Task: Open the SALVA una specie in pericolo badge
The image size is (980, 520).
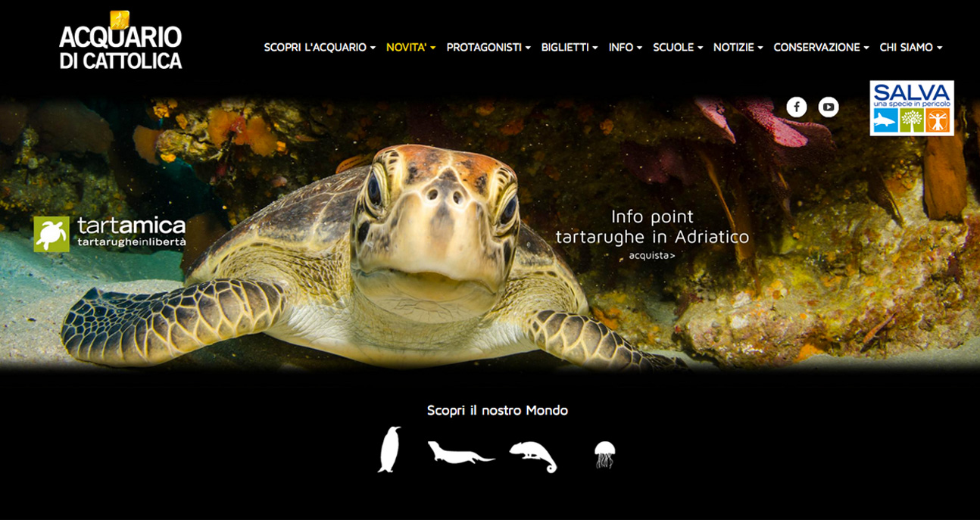Action: click(912, 108)
